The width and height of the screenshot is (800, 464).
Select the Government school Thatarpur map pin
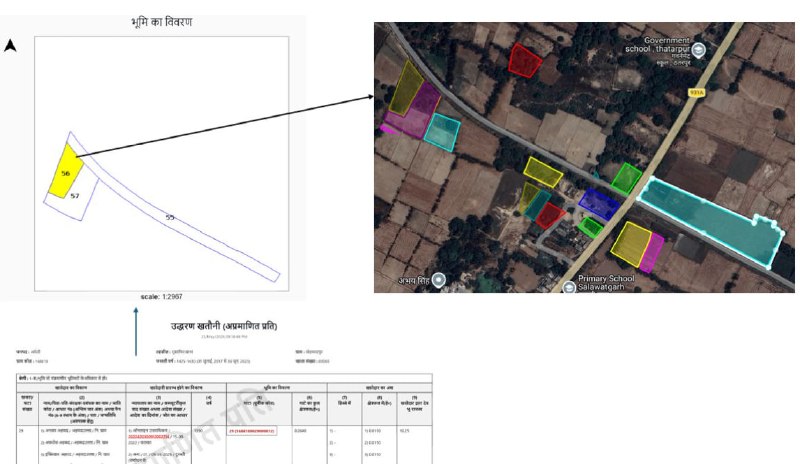click(699, 50)
